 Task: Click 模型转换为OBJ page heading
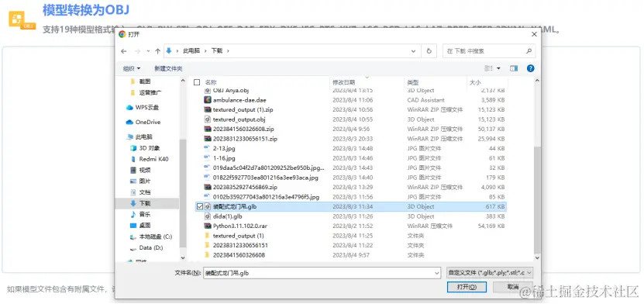click(x=85, y=10)
